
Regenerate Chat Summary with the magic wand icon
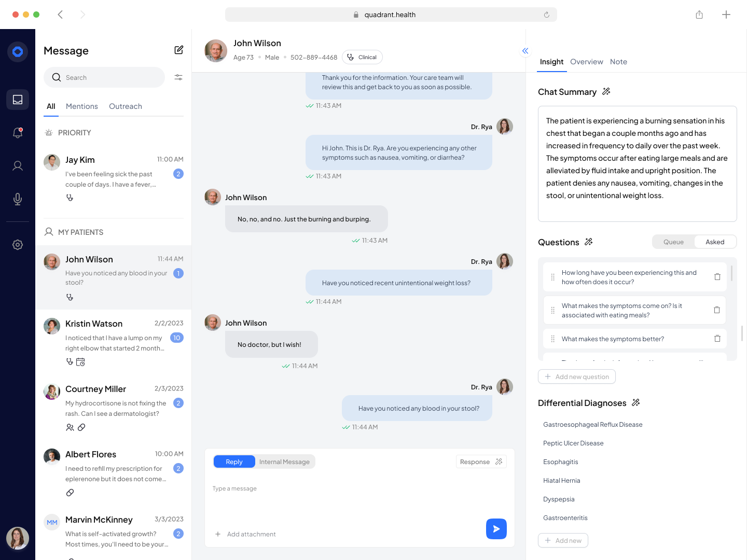point(606,91)
